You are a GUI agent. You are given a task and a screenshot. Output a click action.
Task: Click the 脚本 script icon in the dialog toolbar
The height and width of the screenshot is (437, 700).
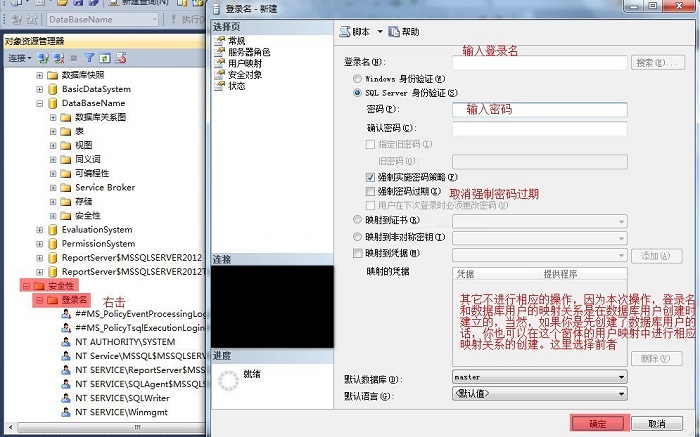[345, 32]
